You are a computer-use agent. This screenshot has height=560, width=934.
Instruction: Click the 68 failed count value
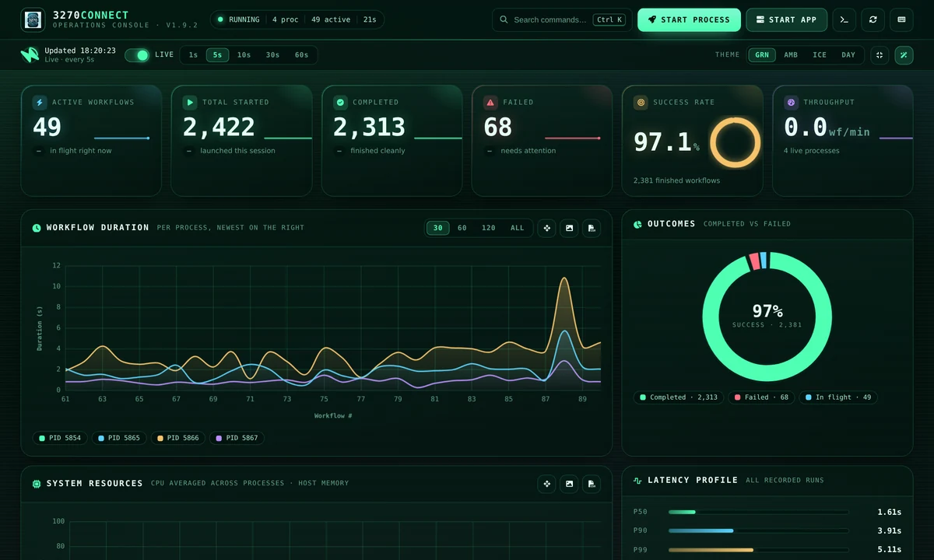[x=498, y=127]
